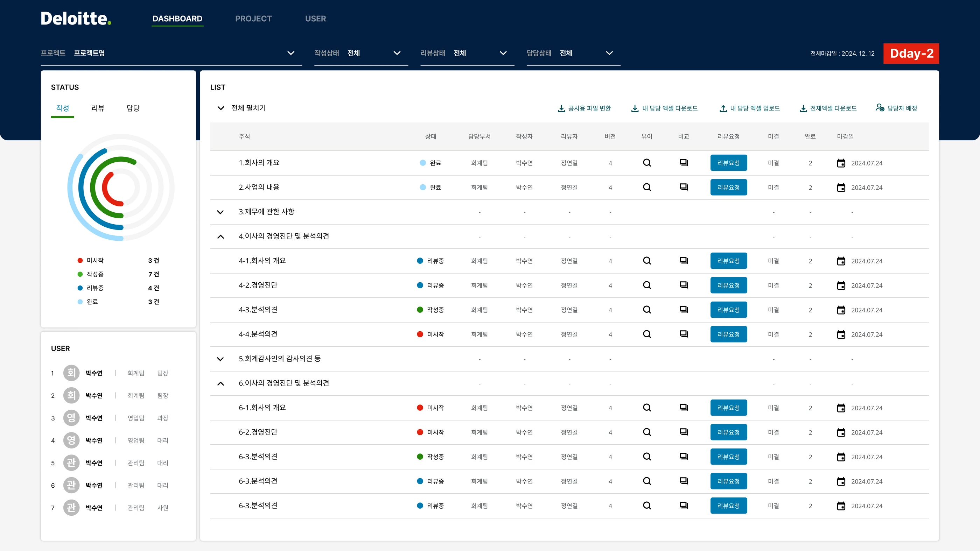Click 미결 cell in 4-1.회사의 개요 row
Image resolution: width=980 pixels, height=551 pixels.
click(773, 261)
